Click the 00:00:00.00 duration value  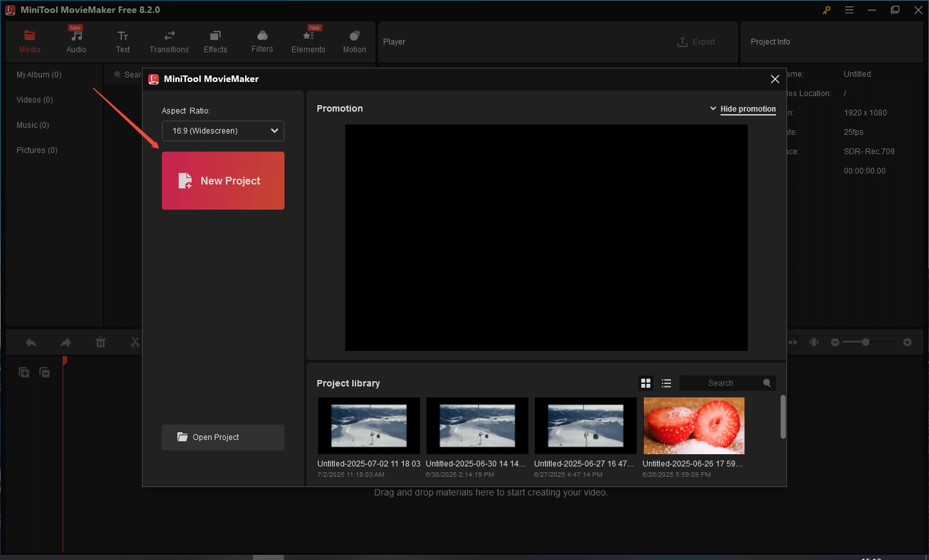click(864, 171)
